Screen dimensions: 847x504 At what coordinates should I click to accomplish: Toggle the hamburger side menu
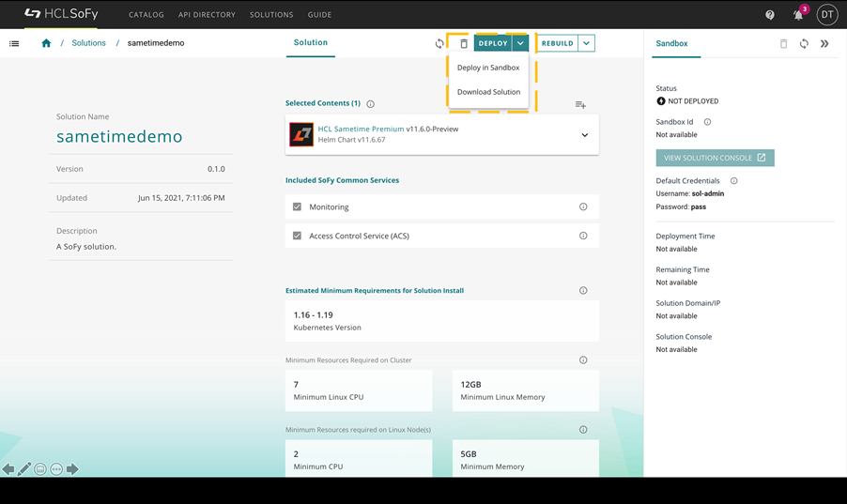[15, 43]
